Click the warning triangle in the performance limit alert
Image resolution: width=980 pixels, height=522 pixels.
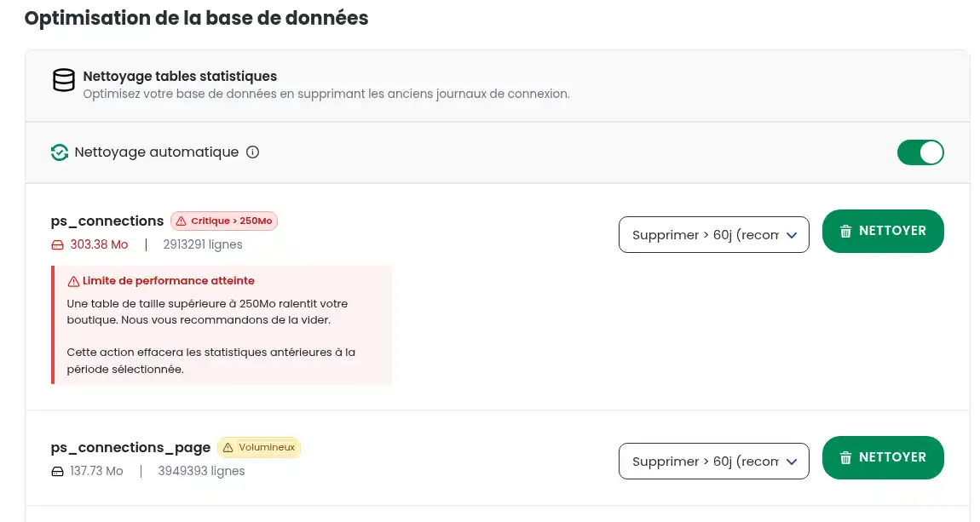click(x=73, y=281)
